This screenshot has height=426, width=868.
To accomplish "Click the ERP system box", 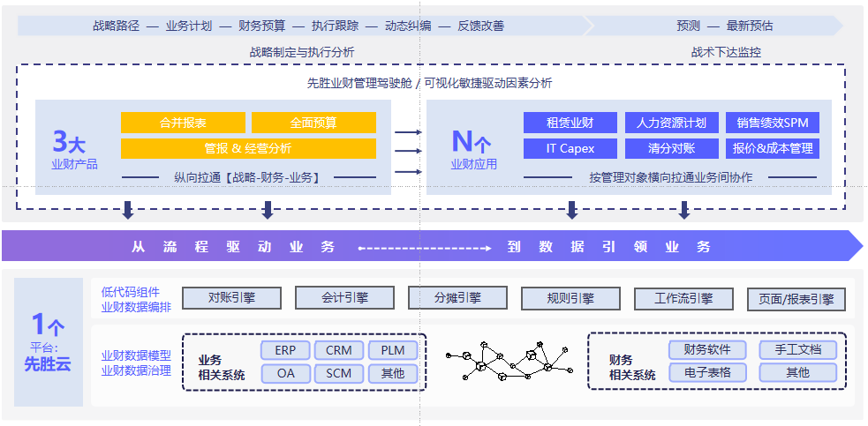I will coord(285,350).
